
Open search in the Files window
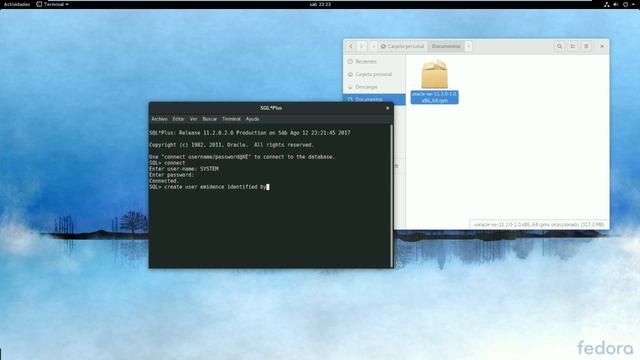point(560,46)
